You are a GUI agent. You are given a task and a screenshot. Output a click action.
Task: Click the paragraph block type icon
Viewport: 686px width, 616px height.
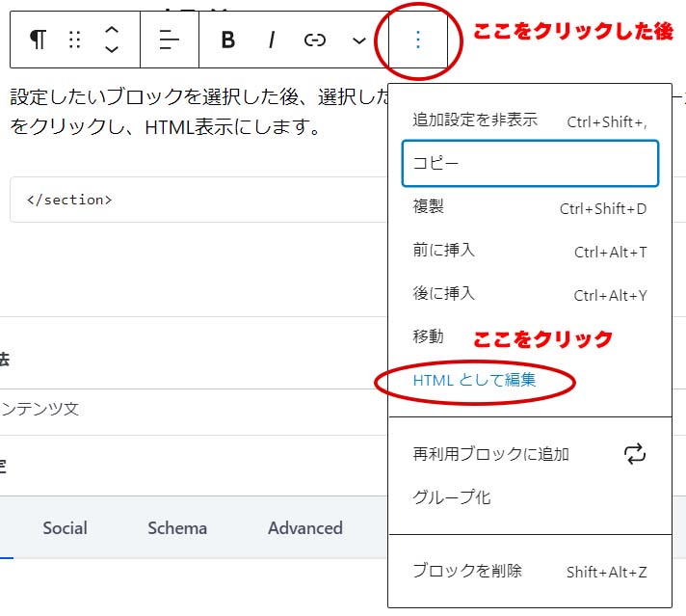click(38, 40)
